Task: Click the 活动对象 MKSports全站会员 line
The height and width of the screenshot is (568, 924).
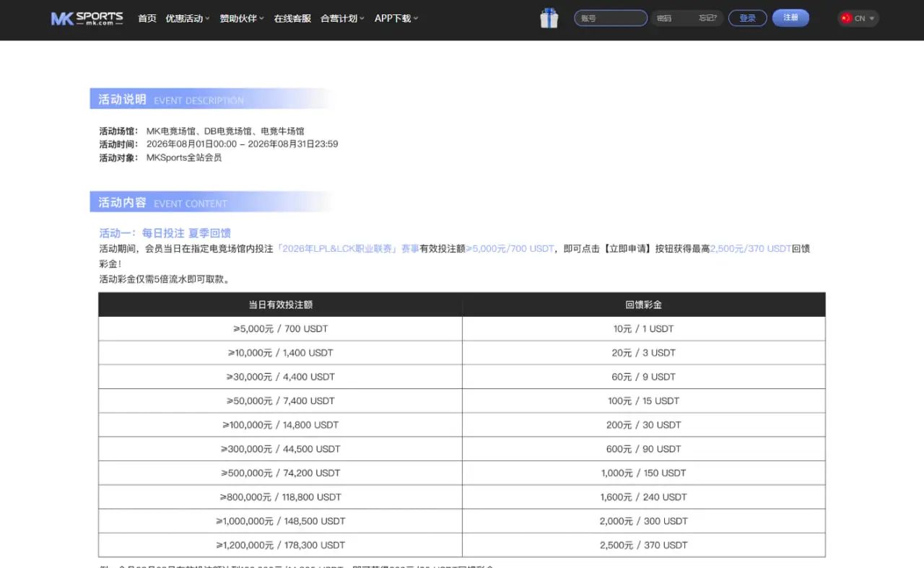Action: click(x=160, y=157)
